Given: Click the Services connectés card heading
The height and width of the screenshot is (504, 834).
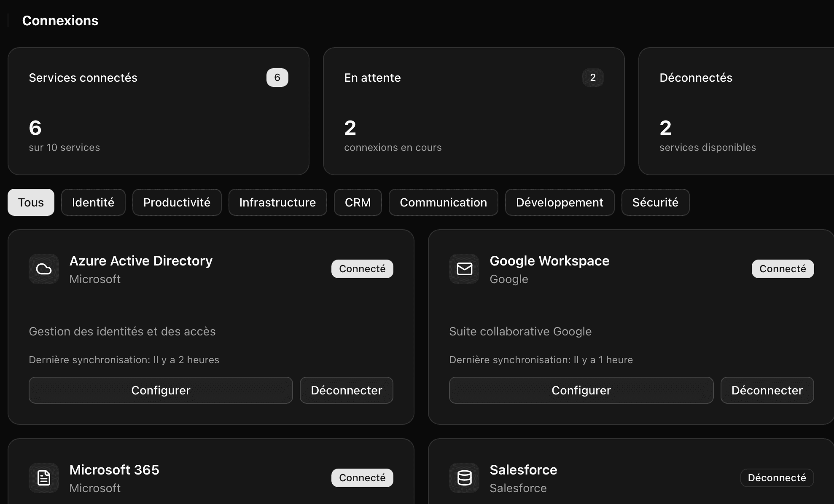Looking at the screenshot, I should tap(83, 78).
